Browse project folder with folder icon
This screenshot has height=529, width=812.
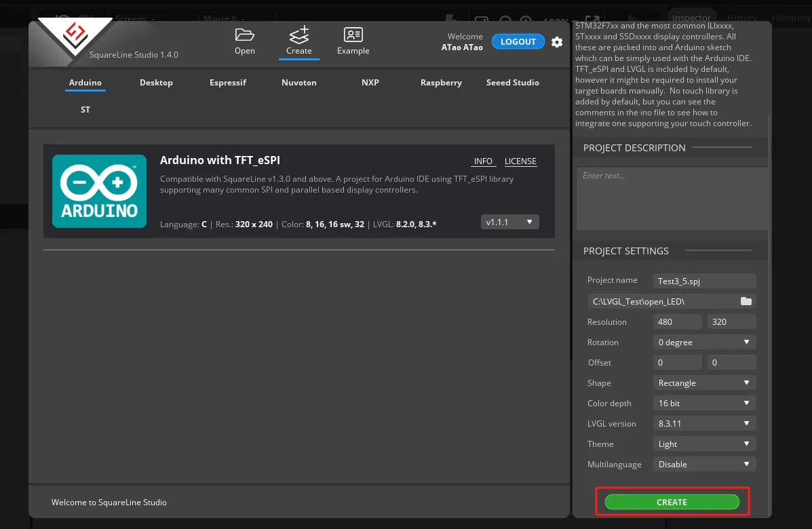(746, 301)
